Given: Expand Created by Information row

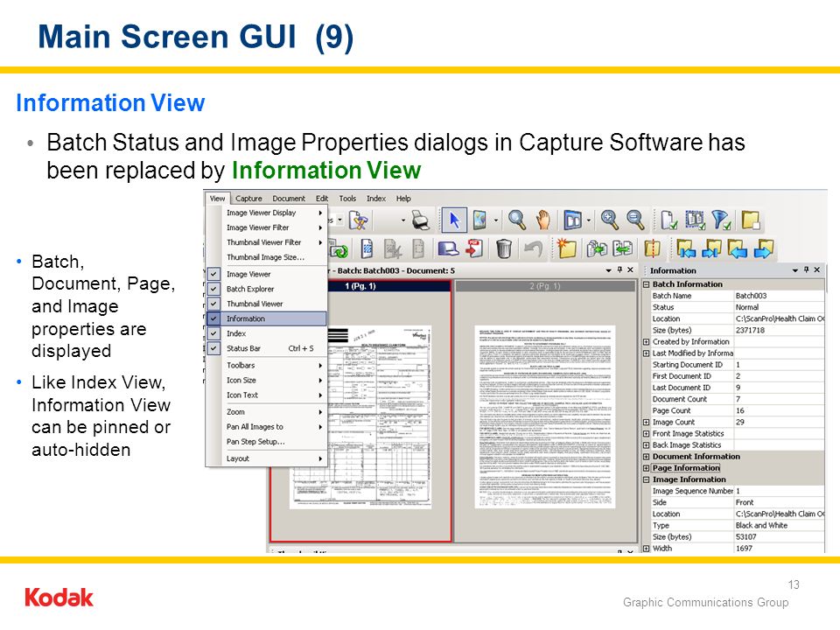Looking at the screenshot, I should tap(647, 342).
